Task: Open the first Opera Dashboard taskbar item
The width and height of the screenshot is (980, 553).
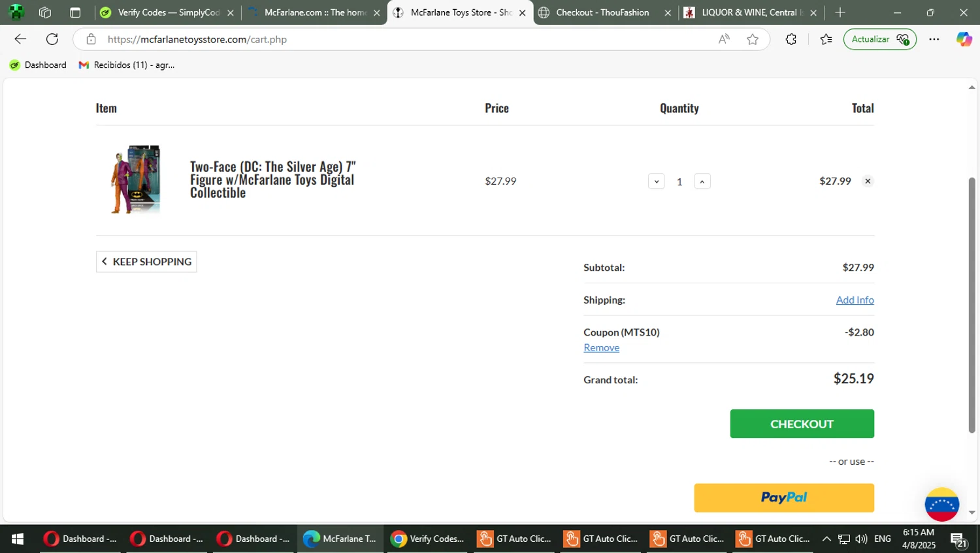Action: (81, 539)
